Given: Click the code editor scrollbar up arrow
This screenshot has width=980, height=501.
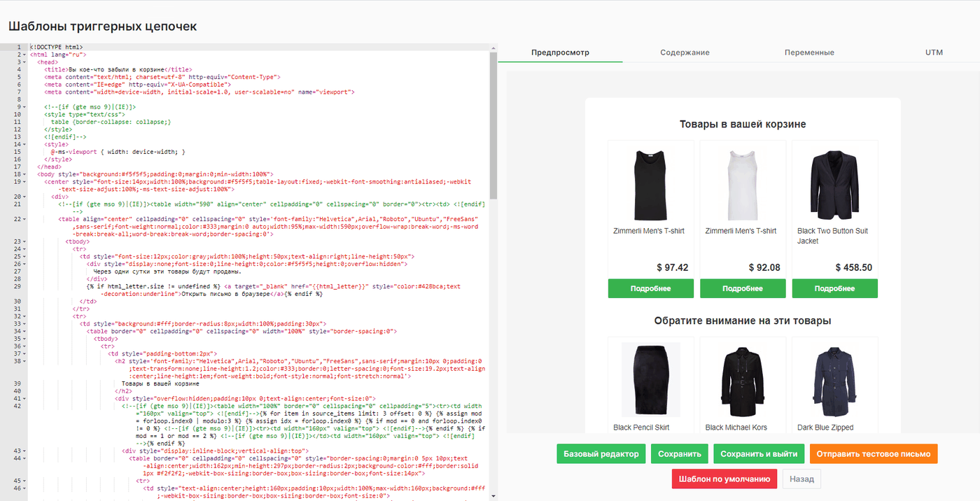Looking at the screenshot, I should coord(493,47).
